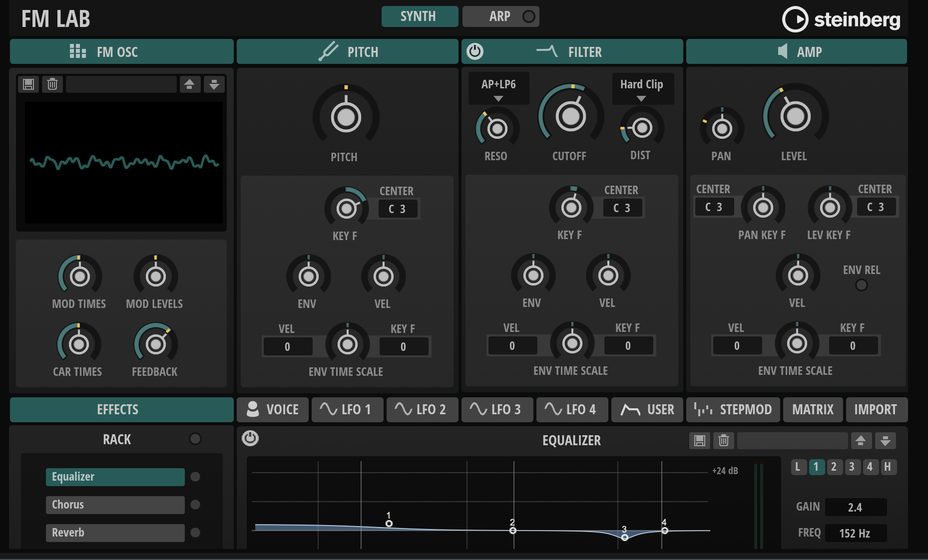Screen dimensions: 928x560
Task: Open the AP+LP6 filter type dropdown
Action: tap(497, 88)
